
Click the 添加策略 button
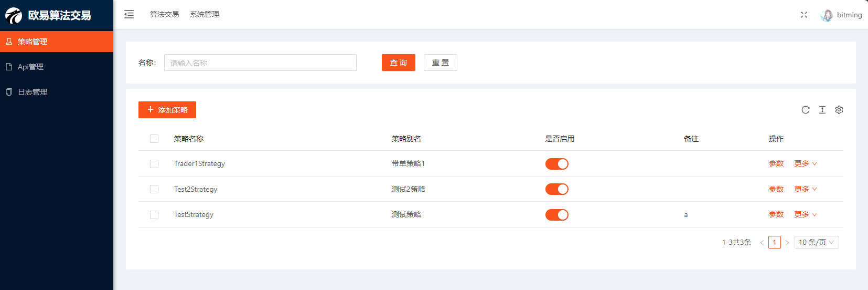167,110
